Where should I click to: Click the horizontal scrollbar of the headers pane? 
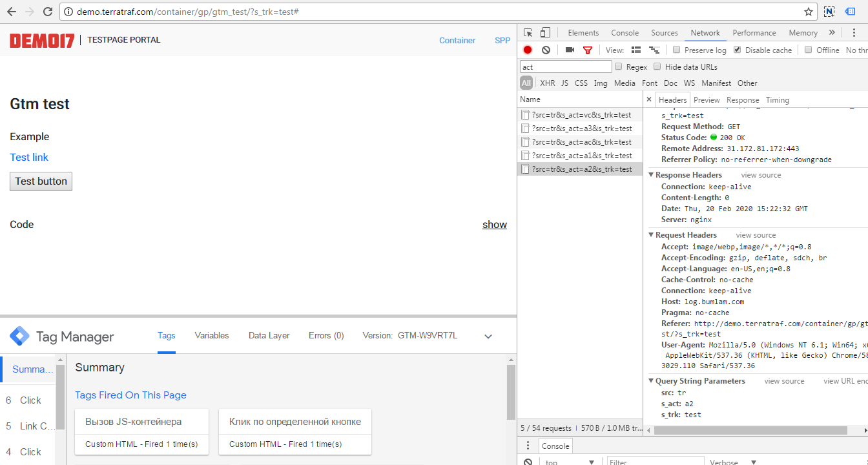[750, 430]
